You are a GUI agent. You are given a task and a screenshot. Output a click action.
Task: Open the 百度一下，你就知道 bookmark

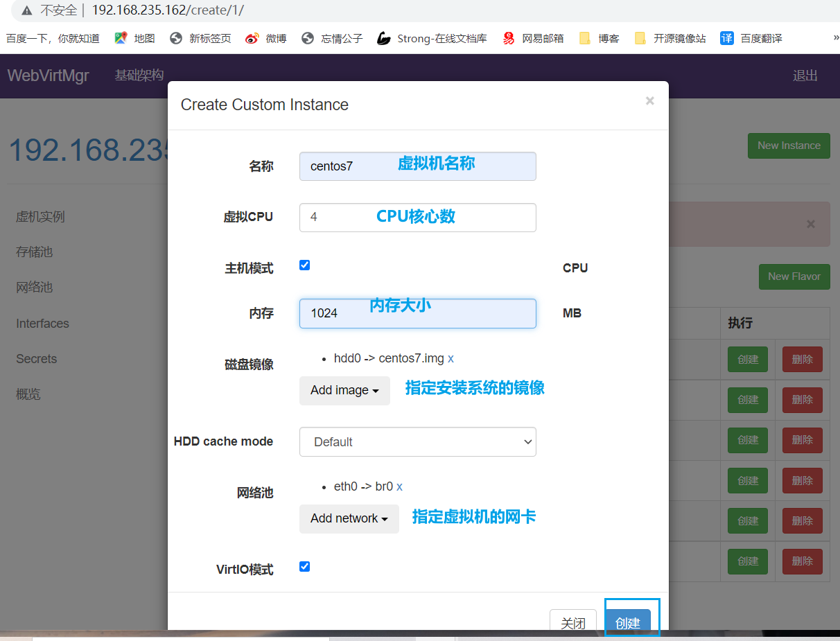(x=53, y=38)
